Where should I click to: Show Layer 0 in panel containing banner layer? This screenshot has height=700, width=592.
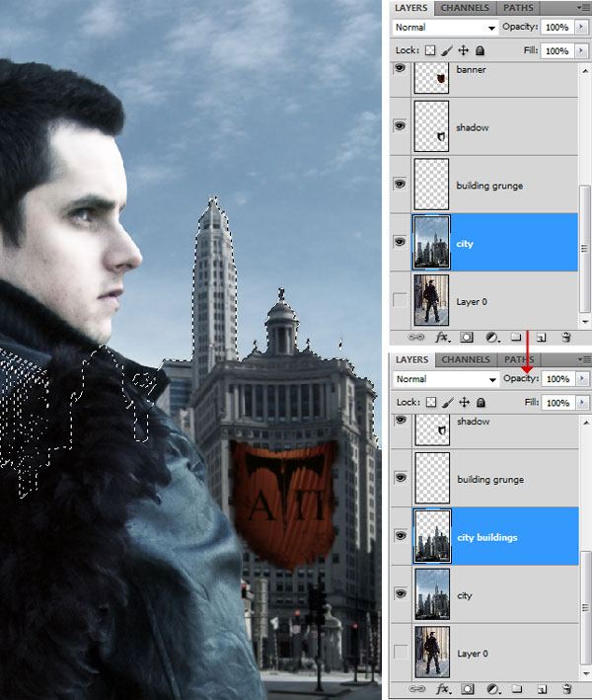pyautogui.click(x=400, y=300)
